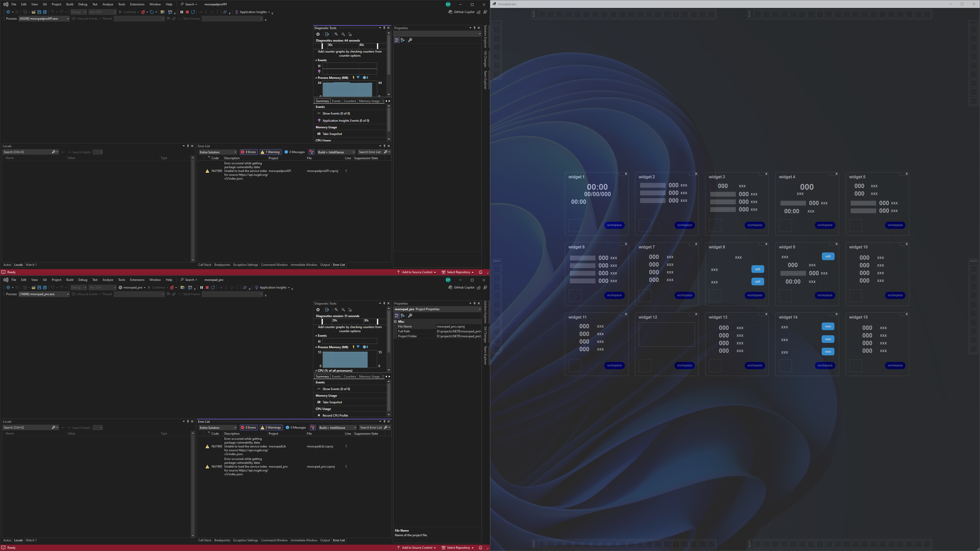Image resolution: width=980 pixels, height=551 pixels.
Task: Toggle 0 Errors filter in moovpad_pro Error List
Action: 248,428
